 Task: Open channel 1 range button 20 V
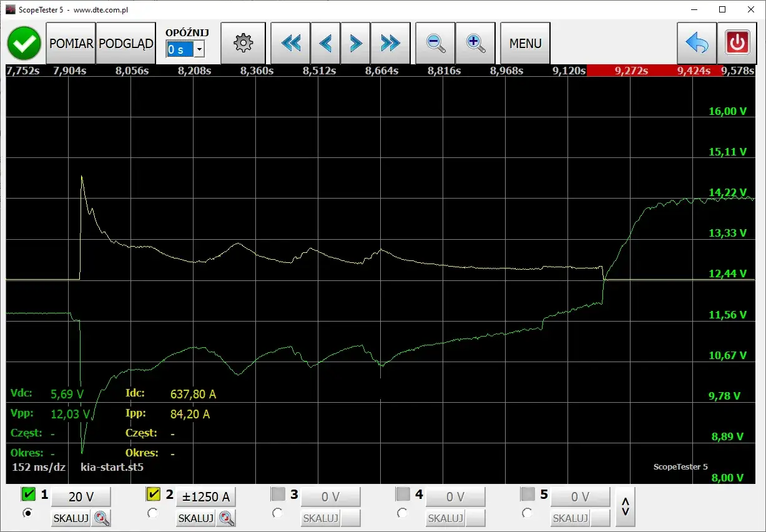pyautogui.click(x=81, y=497)
